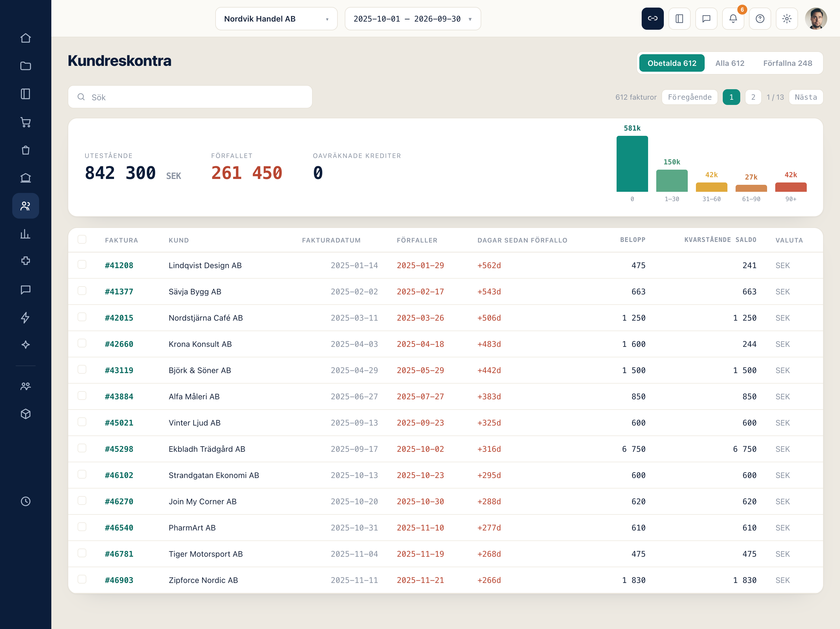Screen dimensions: 840x629
Task: Open the bank building sidebar icon
Action: (x=25, y=178)
